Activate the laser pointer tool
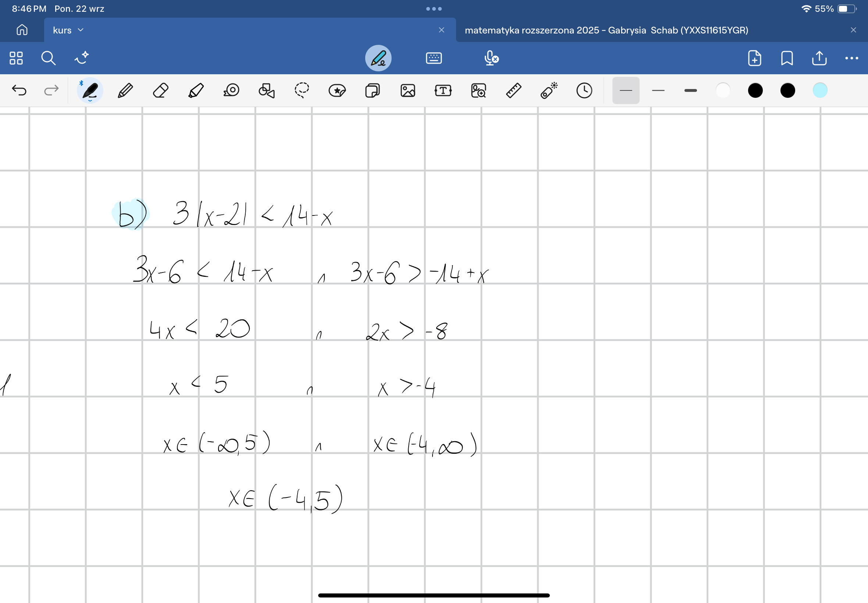 click(549, 91)
